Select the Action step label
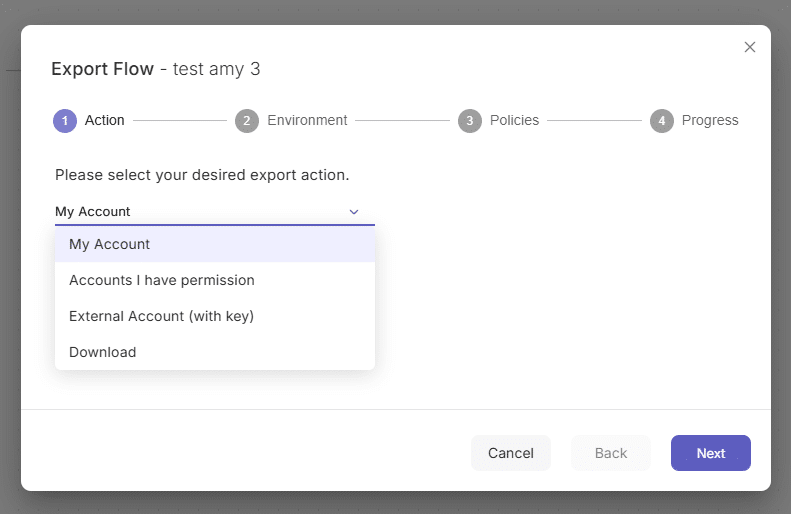The width and height of the screenshot is (791, 514). pyautogui.click(x=104, y=120)
